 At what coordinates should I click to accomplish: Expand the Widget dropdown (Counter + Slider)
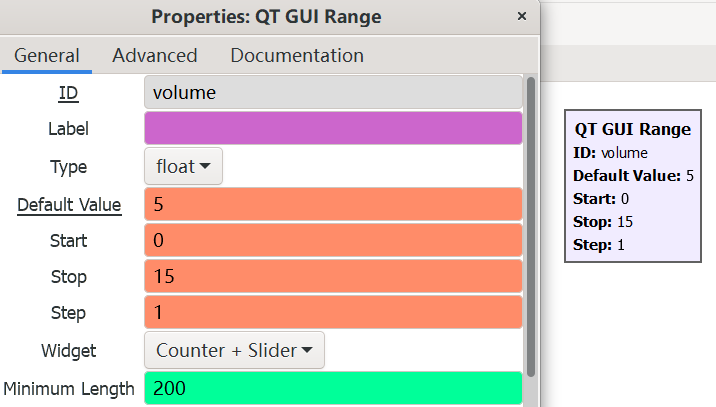pos(234,350)
